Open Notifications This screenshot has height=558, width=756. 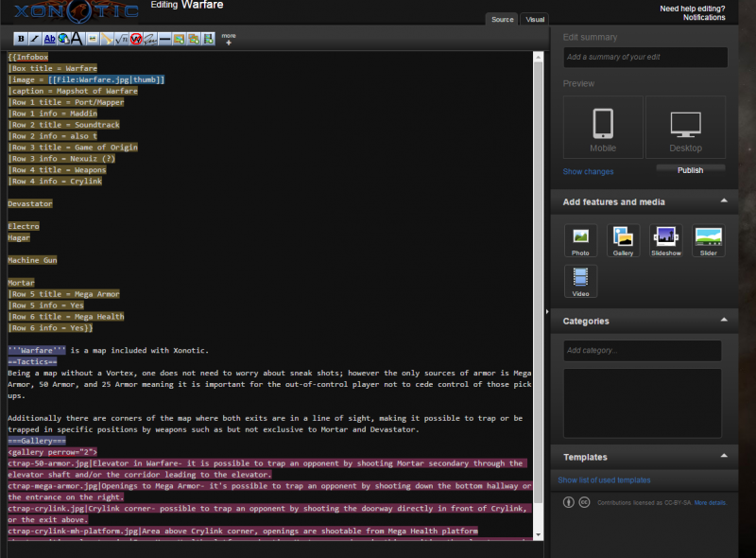(x=704, y=17)
